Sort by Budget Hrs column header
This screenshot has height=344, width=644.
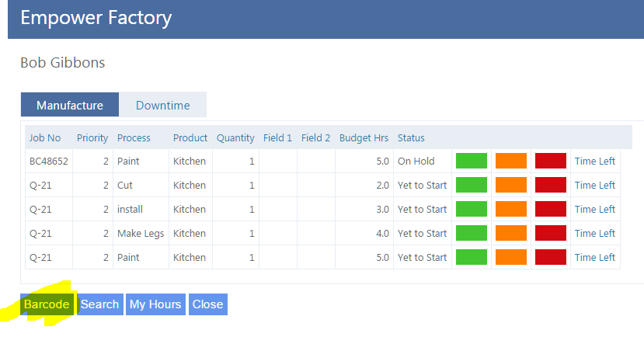364,137
